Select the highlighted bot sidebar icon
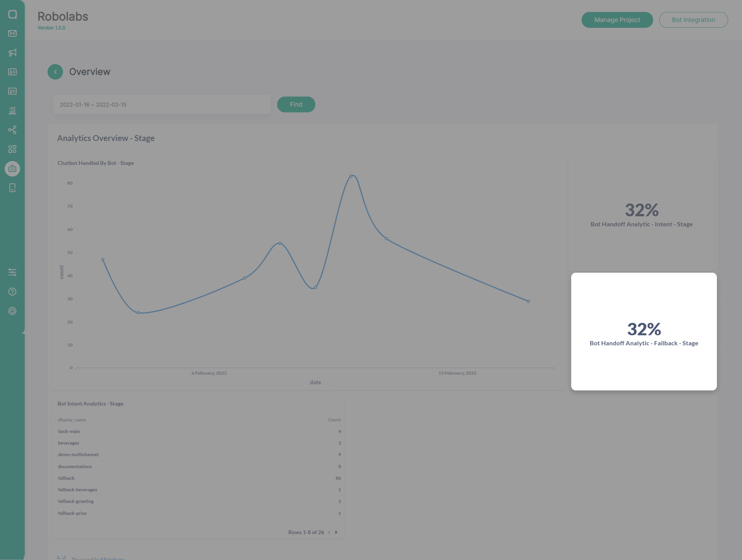 pos(12,169)
